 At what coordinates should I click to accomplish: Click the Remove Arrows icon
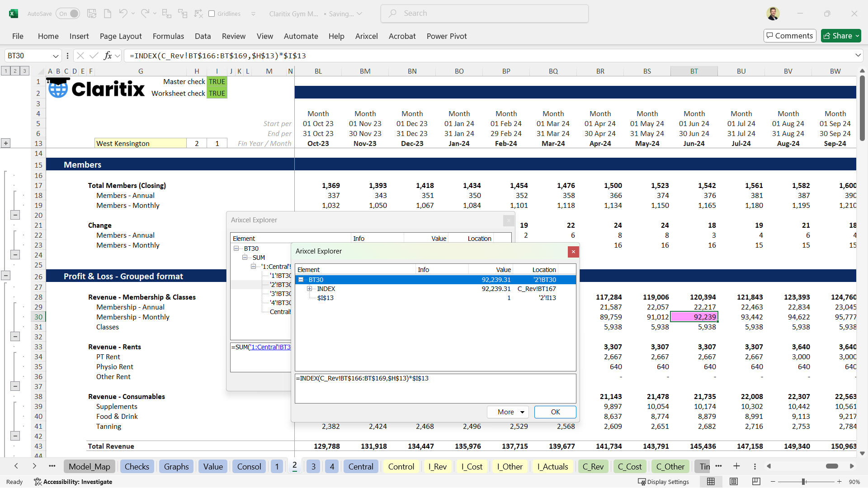click(x=198, y=14)
